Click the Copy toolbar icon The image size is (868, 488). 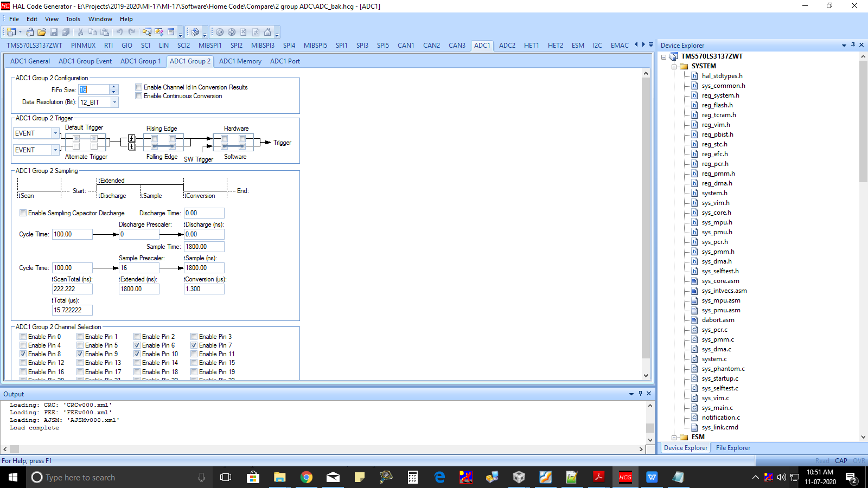coord(93,33)
